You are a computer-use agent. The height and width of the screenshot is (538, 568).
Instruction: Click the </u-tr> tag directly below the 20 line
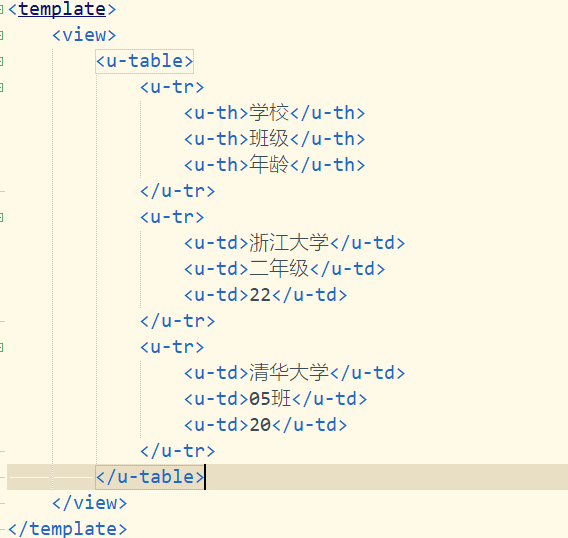pyautogui.click(x=178, y=451)
